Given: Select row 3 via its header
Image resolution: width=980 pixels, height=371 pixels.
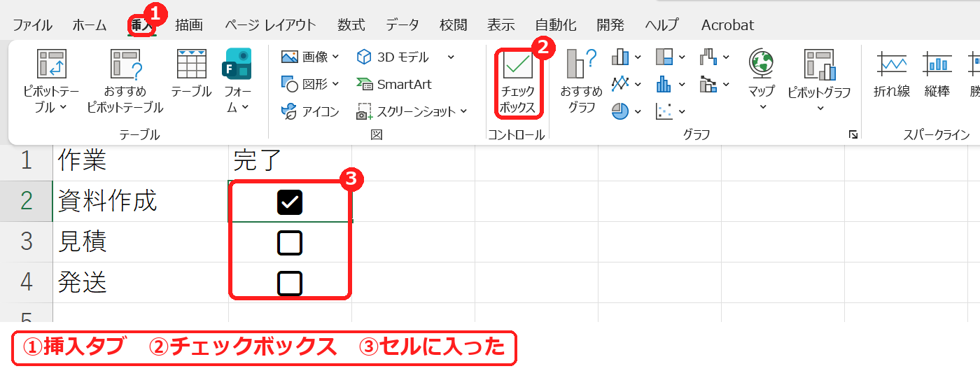Looking at the screenshot, I should pos(26,242).
